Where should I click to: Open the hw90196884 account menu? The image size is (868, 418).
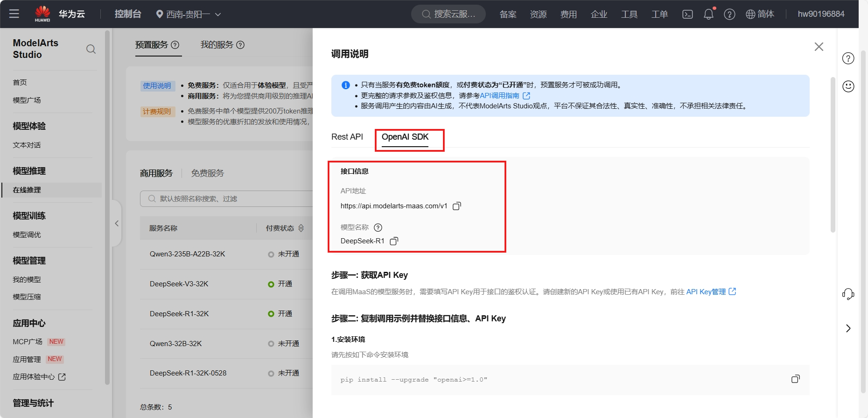coord(821,14)
